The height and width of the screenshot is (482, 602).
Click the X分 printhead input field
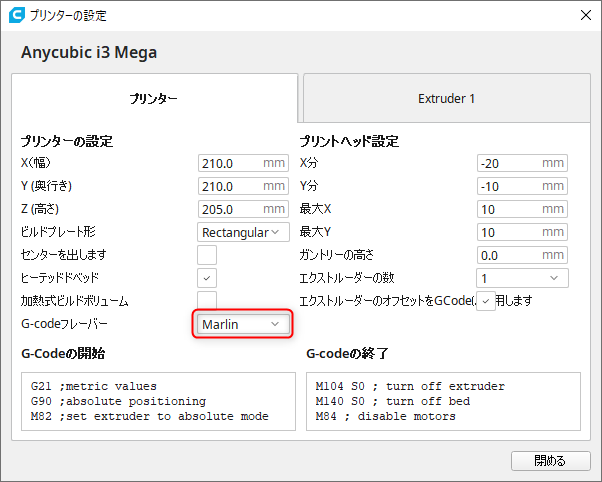click(x=522, y=163)
